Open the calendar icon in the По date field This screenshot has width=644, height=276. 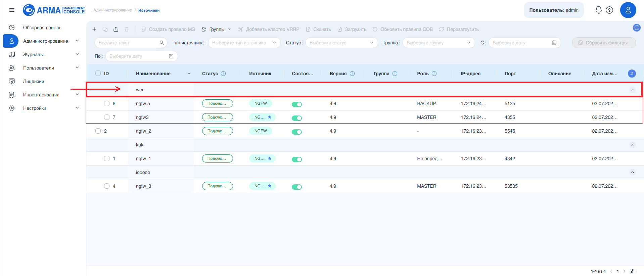[171, 56]
